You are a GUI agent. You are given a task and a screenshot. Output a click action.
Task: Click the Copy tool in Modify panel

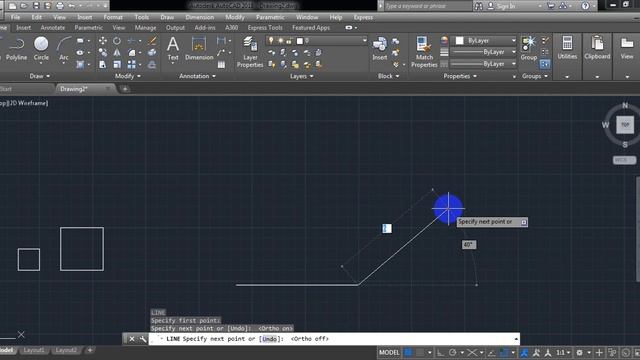pos(103,53)
